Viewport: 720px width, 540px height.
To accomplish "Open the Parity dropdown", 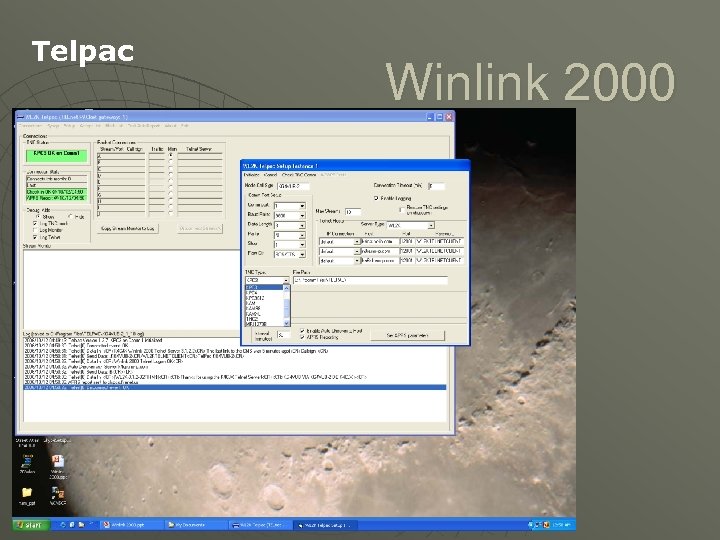I will click(302, 235).
